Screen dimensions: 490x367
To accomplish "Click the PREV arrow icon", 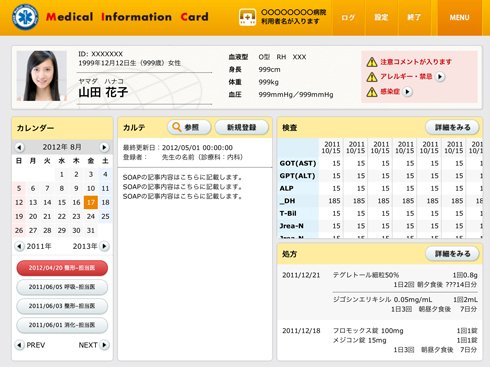I will coord(20,345).
